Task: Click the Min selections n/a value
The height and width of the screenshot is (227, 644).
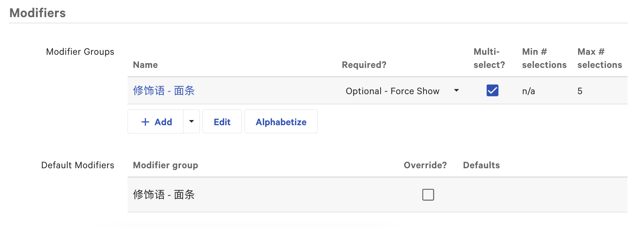Action: tap(529, 91)
